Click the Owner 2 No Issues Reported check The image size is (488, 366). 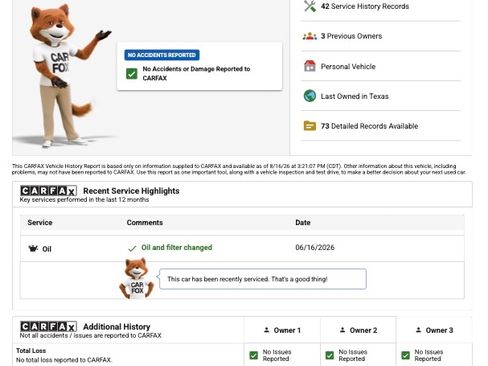click(330, 355)
